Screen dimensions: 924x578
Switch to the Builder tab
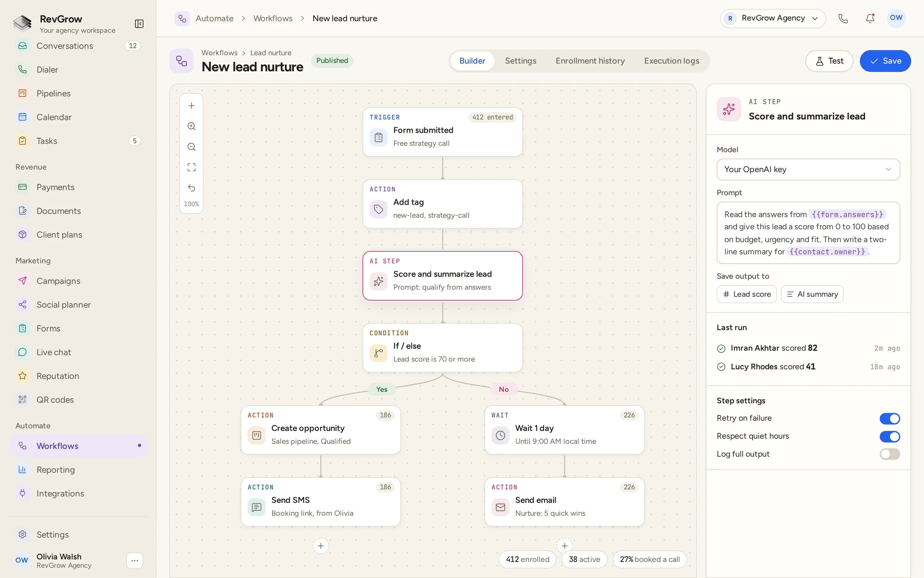click(472, 61)
